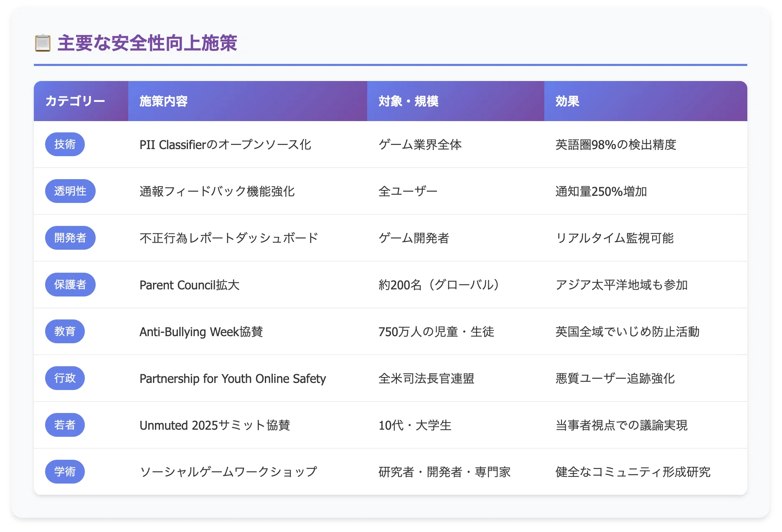Image resolution: width=782 pixels, height=532 pixels.
Task: Click the 対象・規模 column header
Action: (456, 101)
